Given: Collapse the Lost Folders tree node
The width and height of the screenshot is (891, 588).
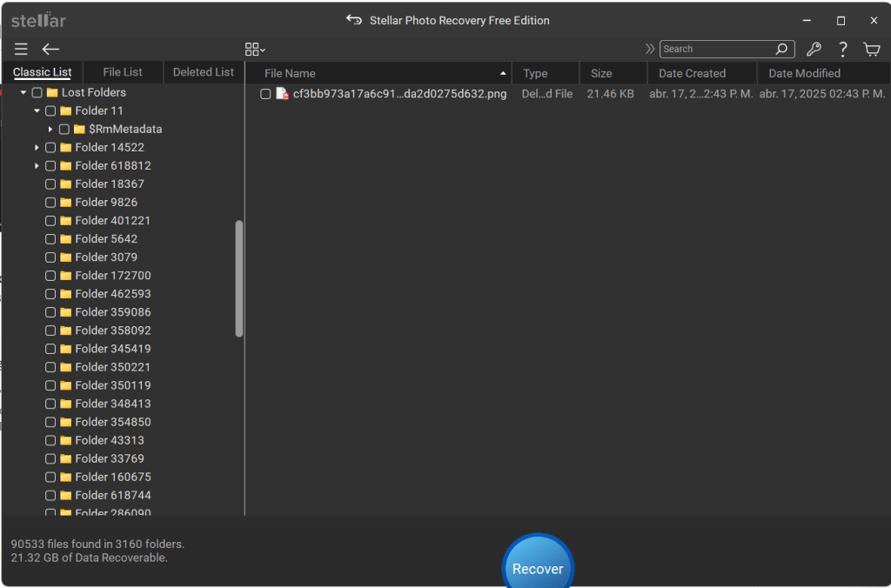Looking at the screenshot, I should [23, 92].
